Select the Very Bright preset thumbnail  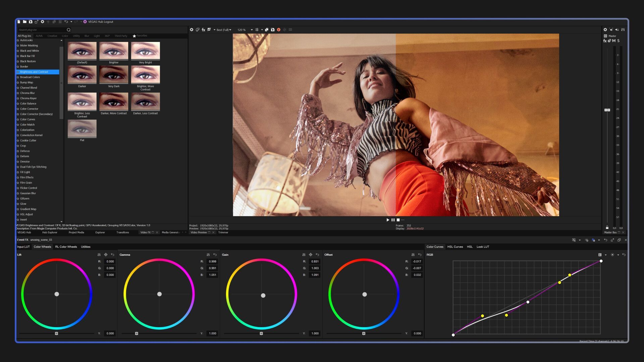coord(145,51)
